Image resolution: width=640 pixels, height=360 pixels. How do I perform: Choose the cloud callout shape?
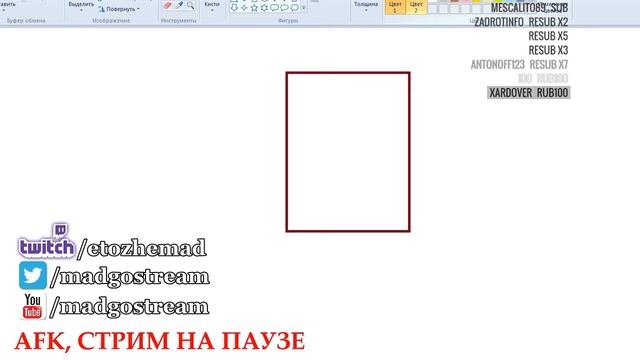(x=294, y=7)
